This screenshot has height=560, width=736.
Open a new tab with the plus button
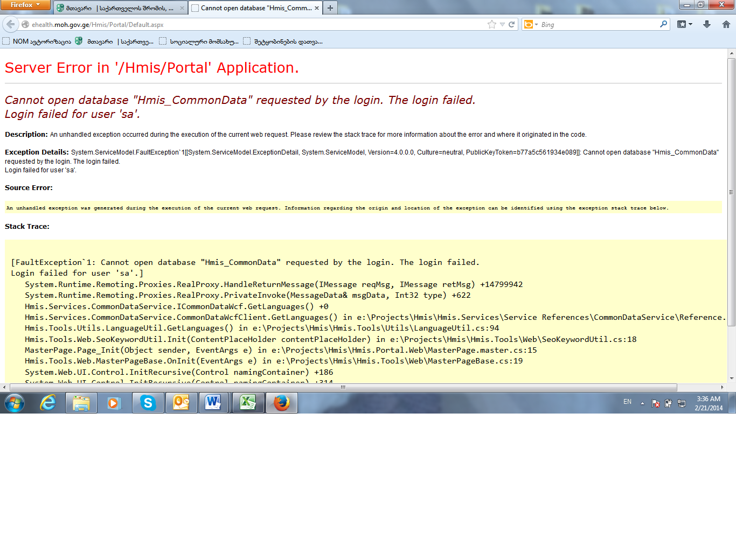(330, 8)
